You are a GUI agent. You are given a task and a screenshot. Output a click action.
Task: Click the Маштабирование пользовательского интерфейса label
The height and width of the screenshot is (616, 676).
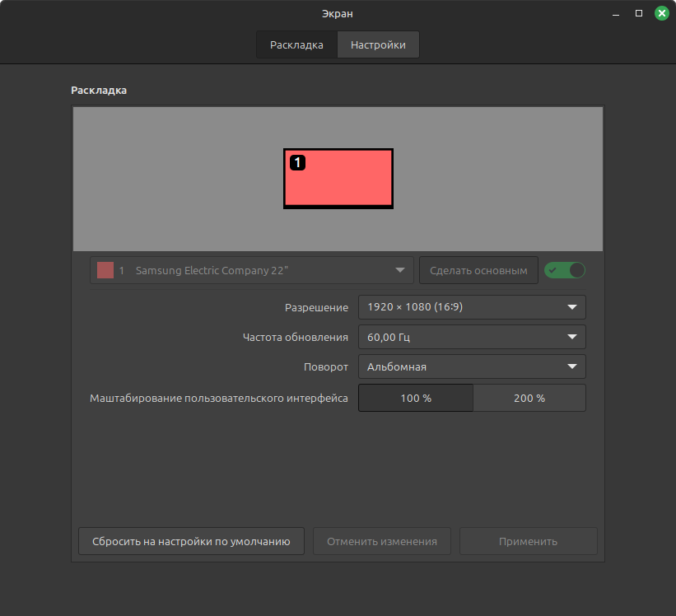click(218, 398)
